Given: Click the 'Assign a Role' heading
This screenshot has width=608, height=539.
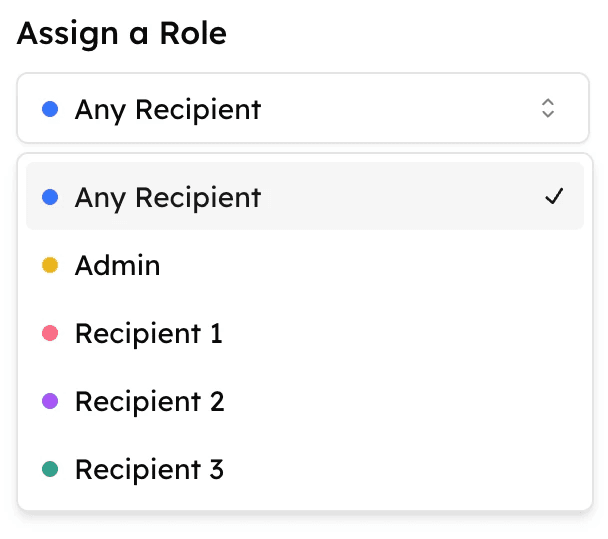Looking at the screenshot, I should (122, 34).
